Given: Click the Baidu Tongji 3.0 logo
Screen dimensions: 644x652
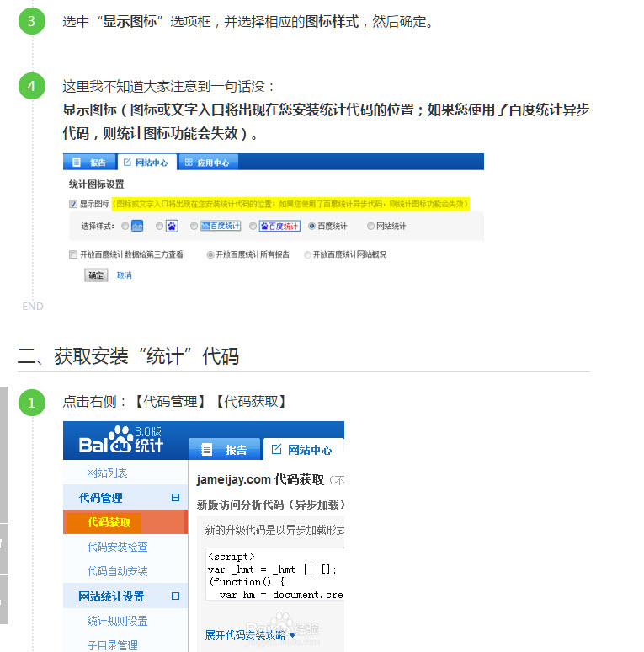Looking at the screenshot, I should coord(121,439).
